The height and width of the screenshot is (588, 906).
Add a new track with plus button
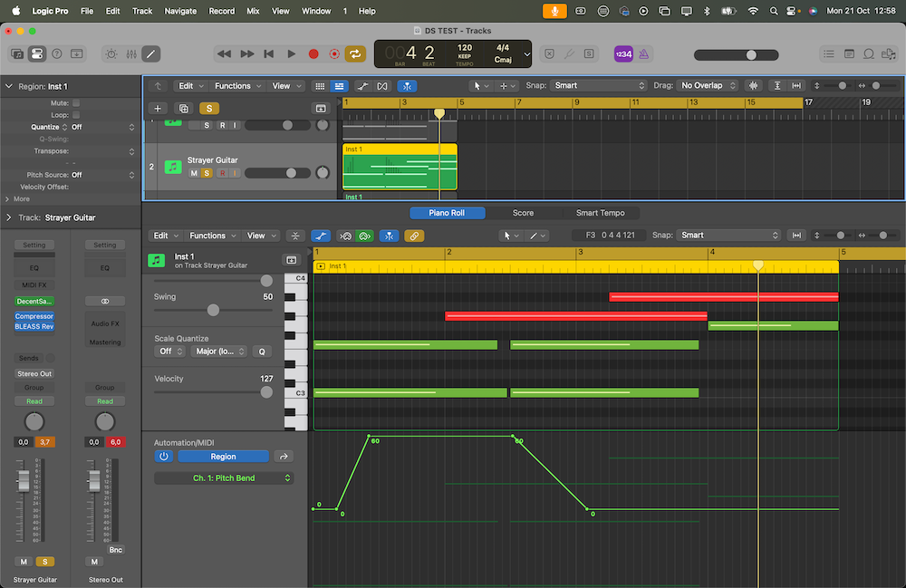pos(157,109)
